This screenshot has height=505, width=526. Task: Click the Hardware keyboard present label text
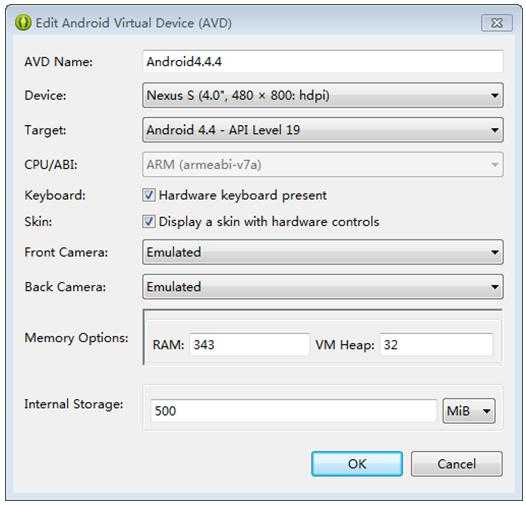243,195
